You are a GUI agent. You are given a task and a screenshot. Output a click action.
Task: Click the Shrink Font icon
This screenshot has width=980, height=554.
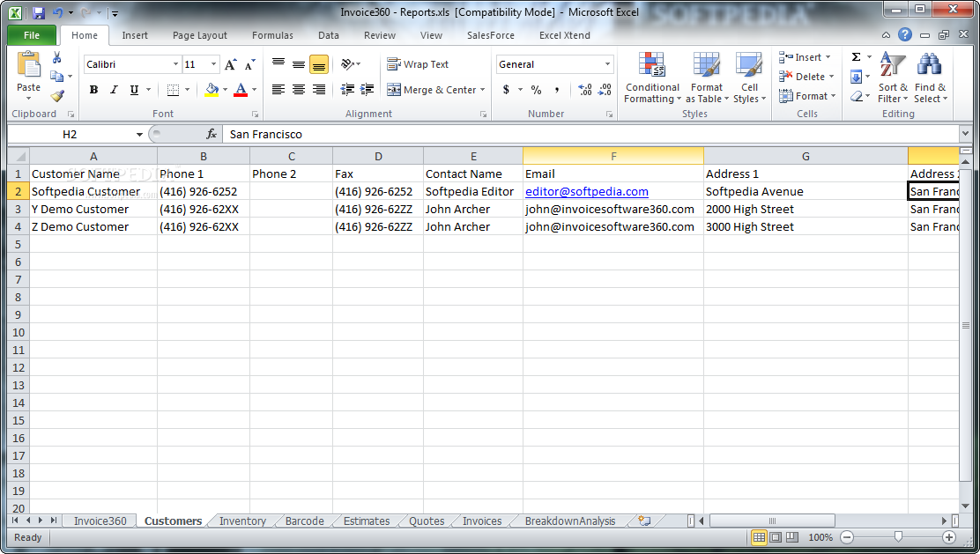click(x=250, y=64)
